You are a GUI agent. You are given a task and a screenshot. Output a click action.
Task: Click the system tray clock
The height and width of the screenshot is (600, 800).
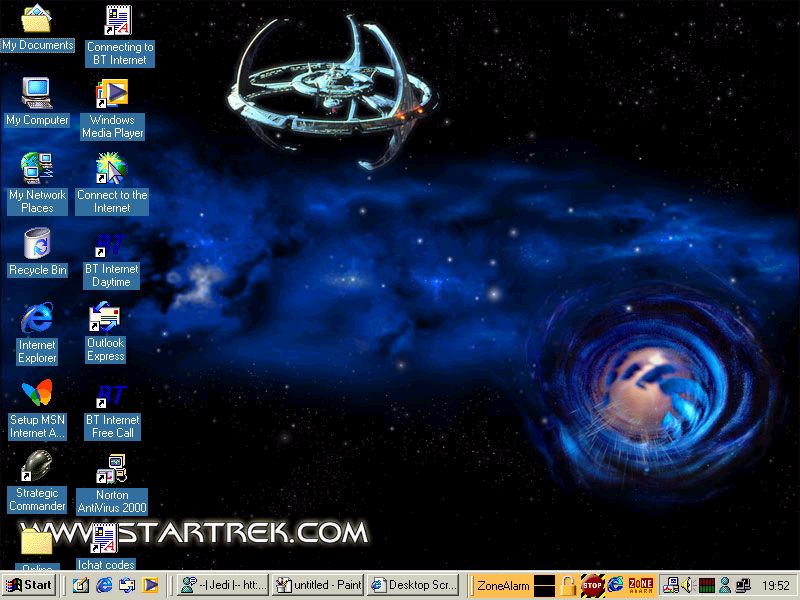(x=775, y=585)
